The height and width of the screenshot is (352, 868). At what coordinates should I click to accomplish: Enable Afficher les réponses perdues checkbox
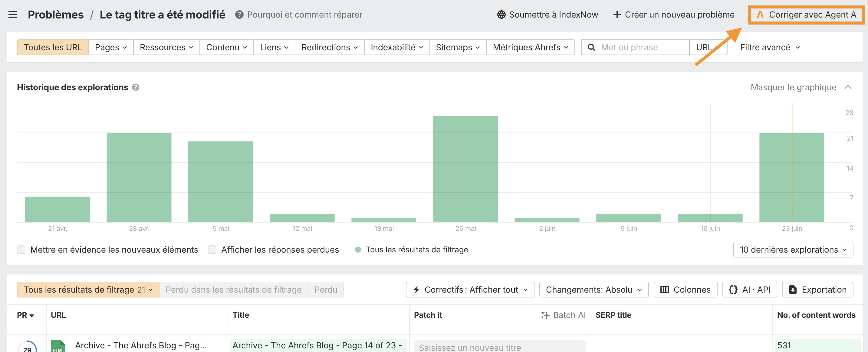212,250
